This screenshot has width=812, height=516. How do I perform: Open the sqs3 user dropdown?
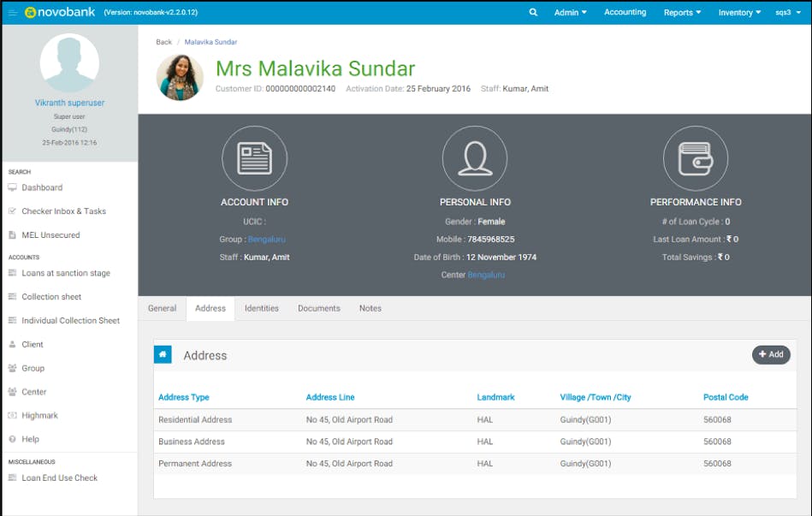788,13
